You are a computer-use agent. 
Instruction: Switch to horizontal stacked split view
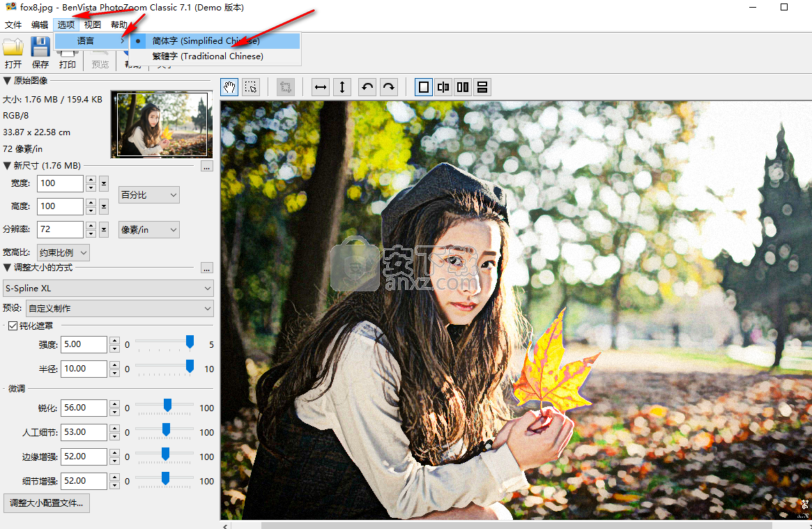pos(482,87)
